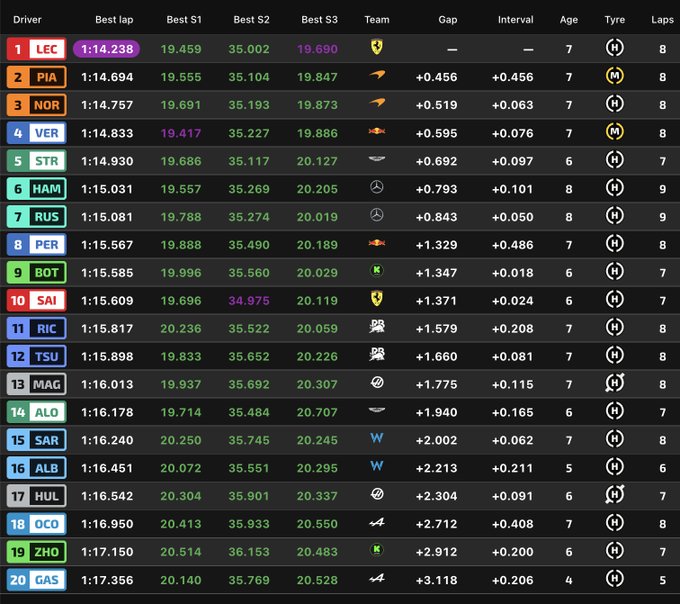The image size is (680, 604).
Task: Click lap time 1:16.950
Action: [x=107, y=524]
